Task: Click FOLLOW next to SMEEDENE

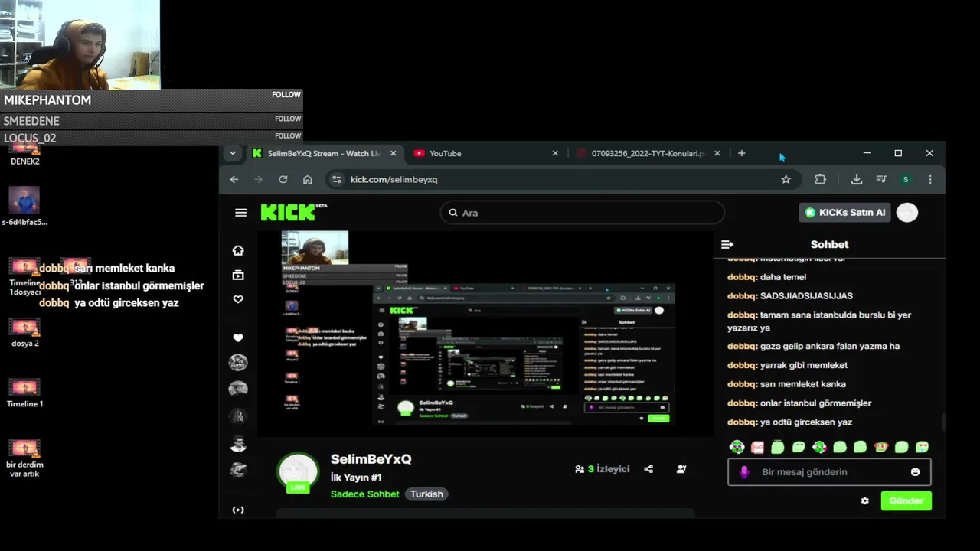Action: coord(288,119)
